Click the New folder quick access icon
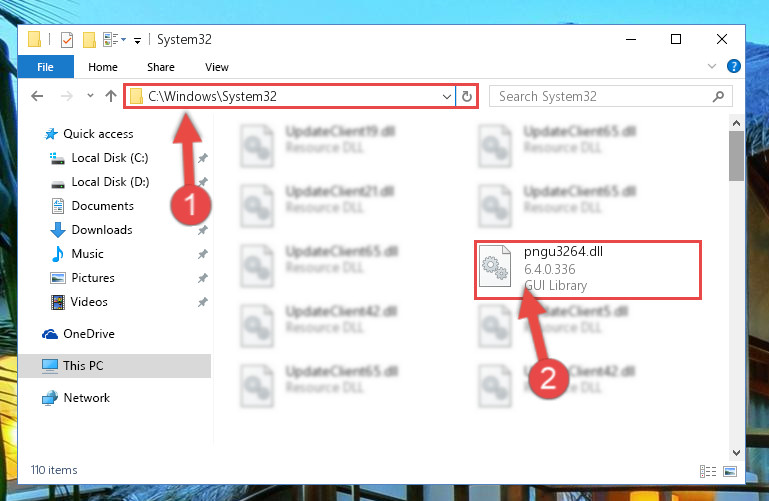769x501 pixels. pyautogui.click(x=89, y=40)
